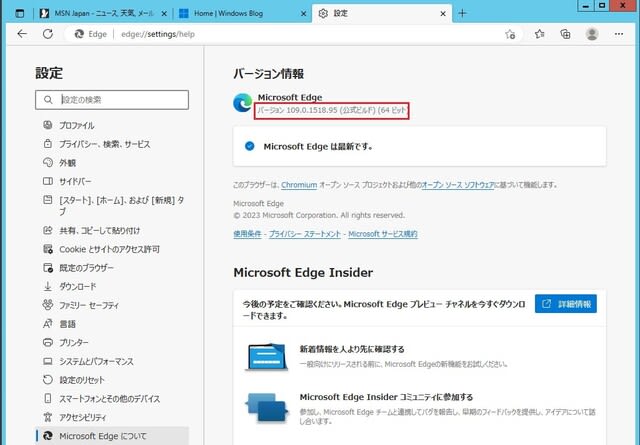640x445 pixels.
Task: Reload the page with refresh icon
Action: point(48,34)
